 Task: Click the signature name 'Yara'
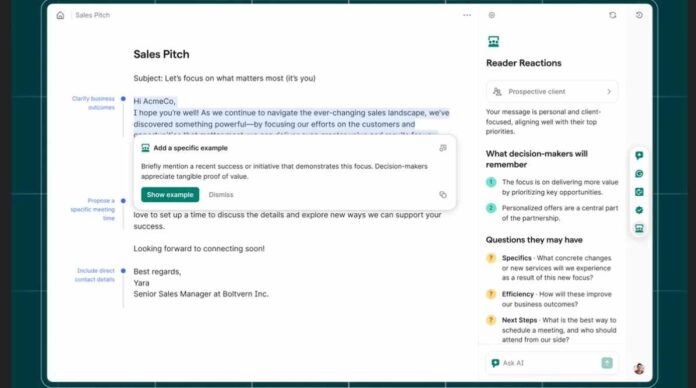click(141, 283)
